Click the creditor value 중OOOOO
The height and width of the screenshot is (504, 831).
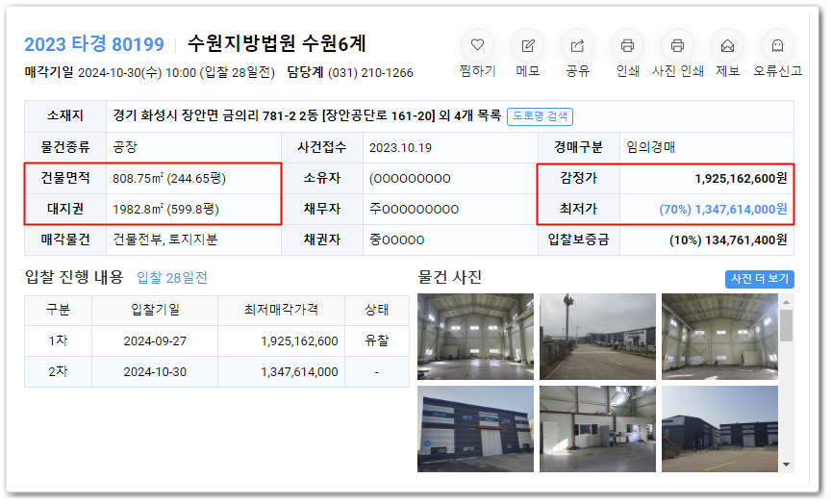point(397,240)
